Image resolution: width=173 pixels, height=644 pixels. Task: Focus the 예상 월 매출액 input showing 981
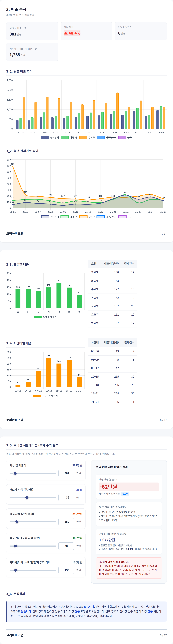[66, 473]
